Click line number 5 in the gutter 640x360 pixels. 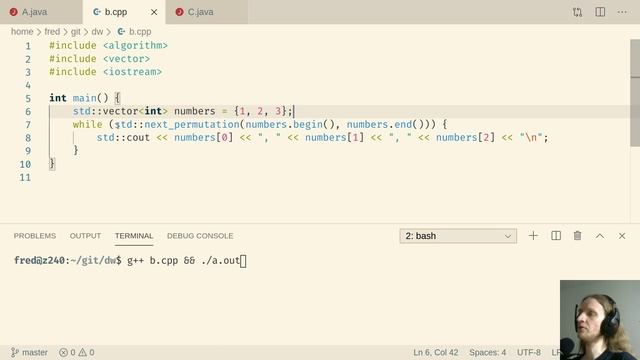pyautogui.click(x=28, y=98)
